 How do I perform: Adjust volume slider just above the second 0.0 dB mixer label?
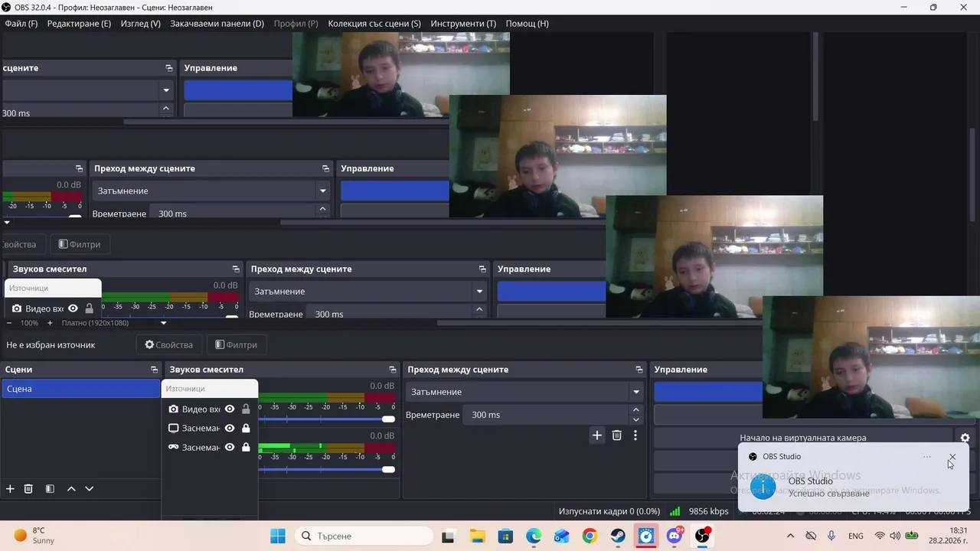(327, 419)
